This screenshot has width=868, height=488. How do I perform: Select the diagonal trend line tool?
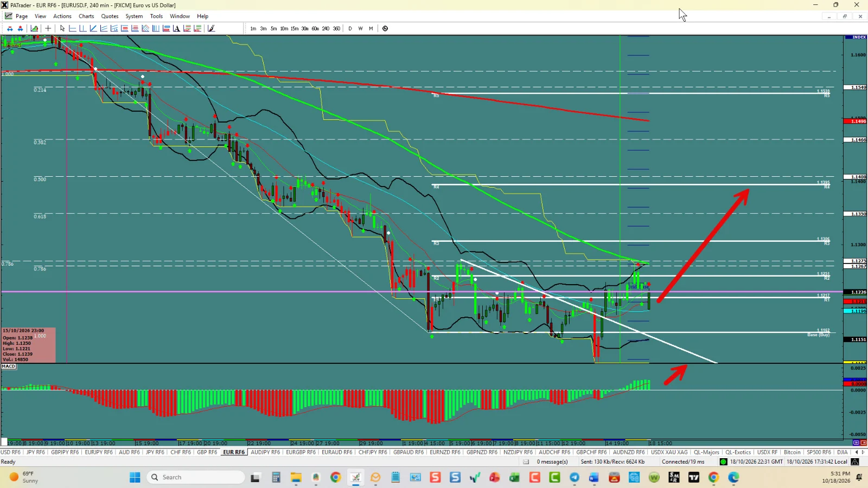(x=93, y=28)
